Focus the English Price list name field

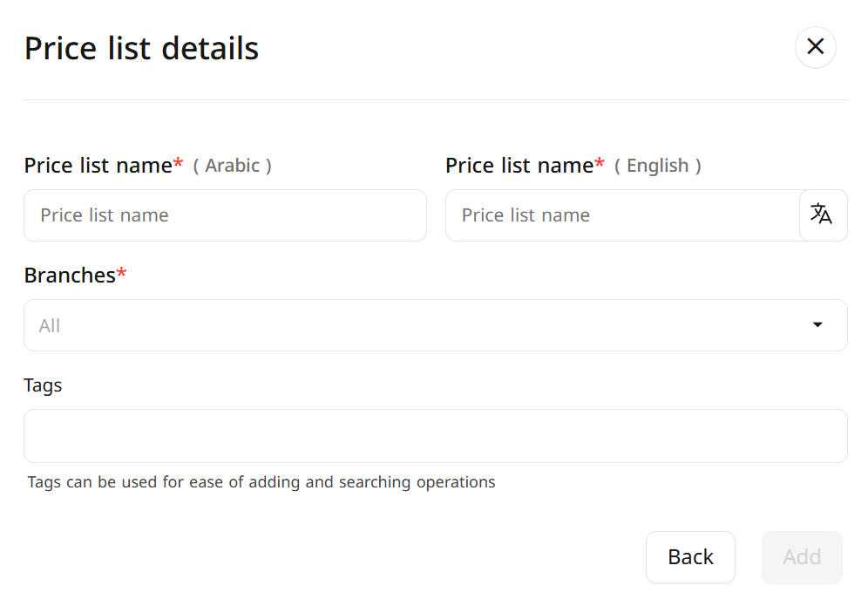click(623, 215)
